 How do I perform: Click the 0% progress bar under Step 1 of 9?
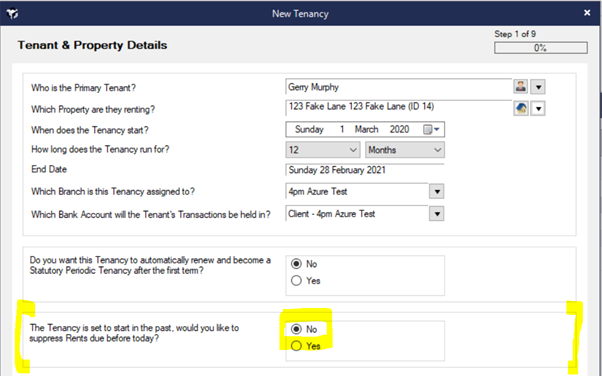[541, 48]
